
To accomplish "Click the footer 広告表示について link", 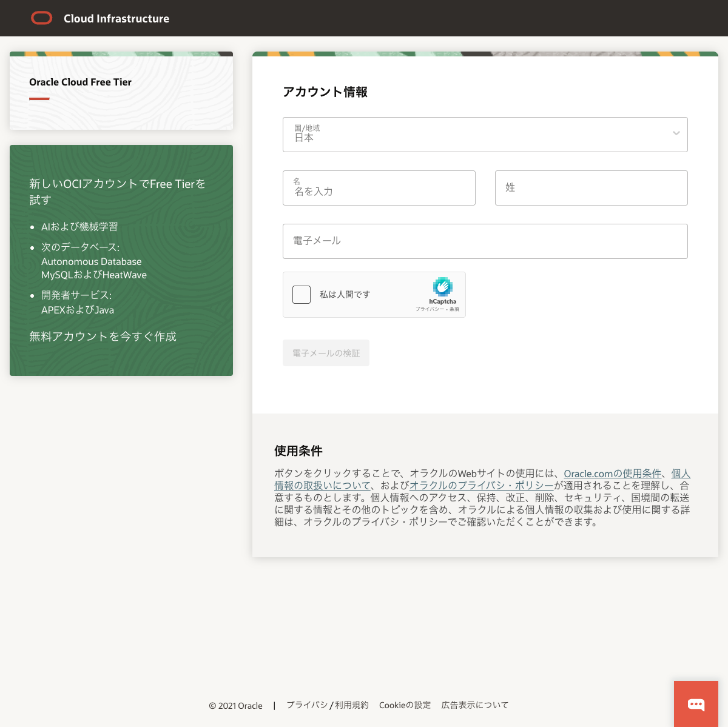I will coord(474,705).
